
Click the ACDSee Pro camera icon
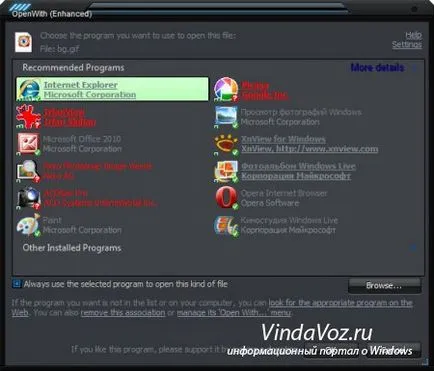(29, 198)
